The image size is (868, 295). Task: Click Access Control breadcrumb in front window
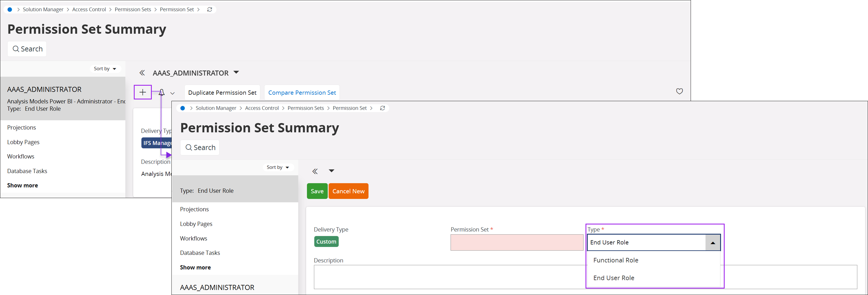tap(262, 108)
